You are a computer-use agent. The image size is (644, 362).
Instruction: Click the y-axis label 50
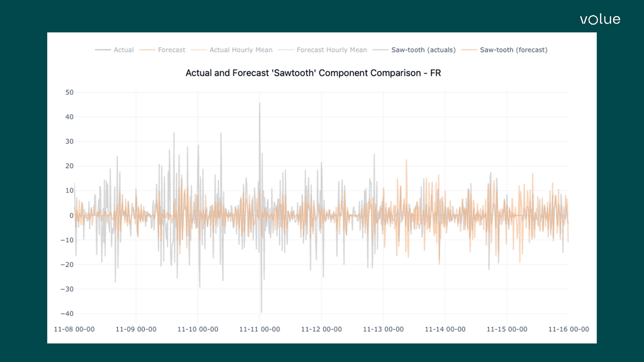click(x=70, y=92)
